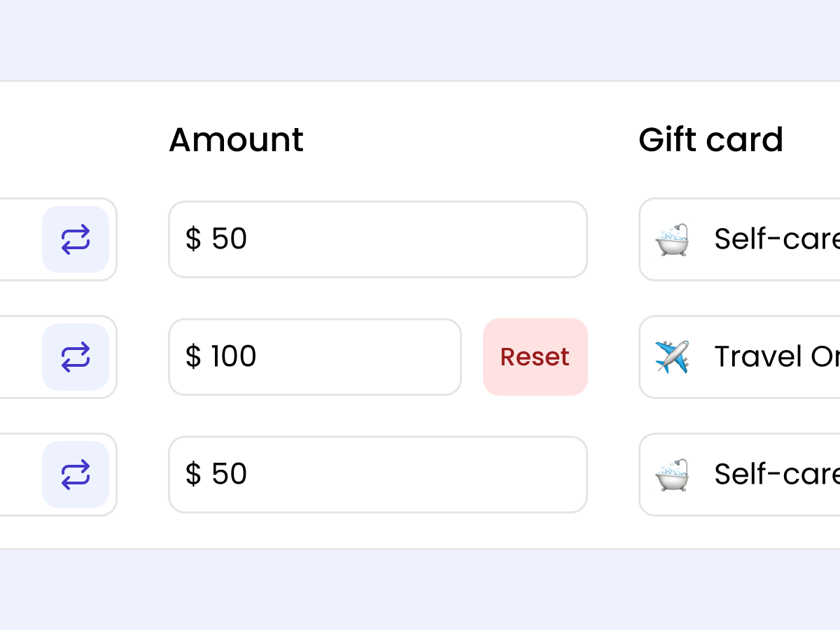The height and width of the screenshot is (630, 840).
Task: Toggle recurring payment for the Travel gift card
Action: click(x=77, y=356)
